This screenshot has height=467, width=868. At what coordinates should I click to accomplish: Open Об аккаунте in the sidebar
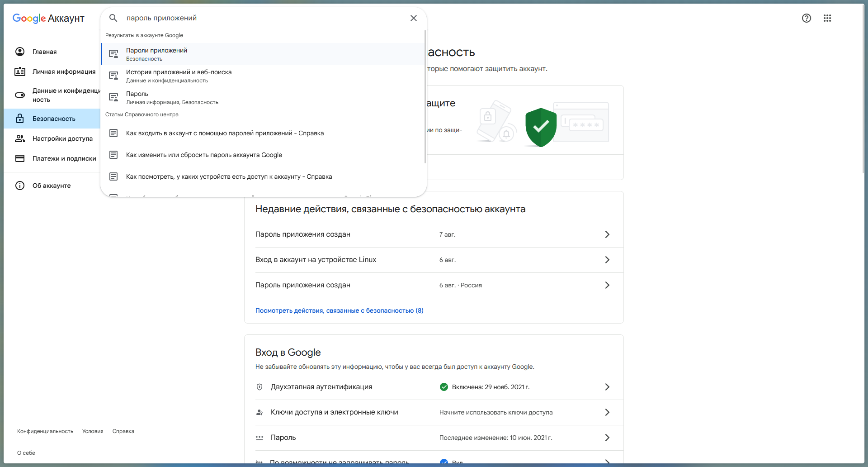tap(52, 186)
